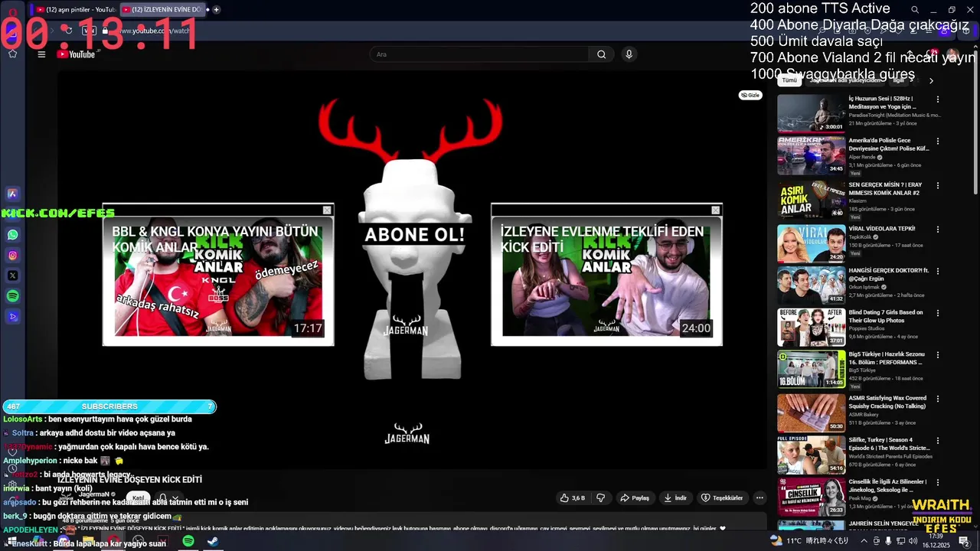The image size is (980, 551).
Task: Close the 'İZLEYENE EVLENME TEKLİFİ' end-screen card
Action: [715, 210]
